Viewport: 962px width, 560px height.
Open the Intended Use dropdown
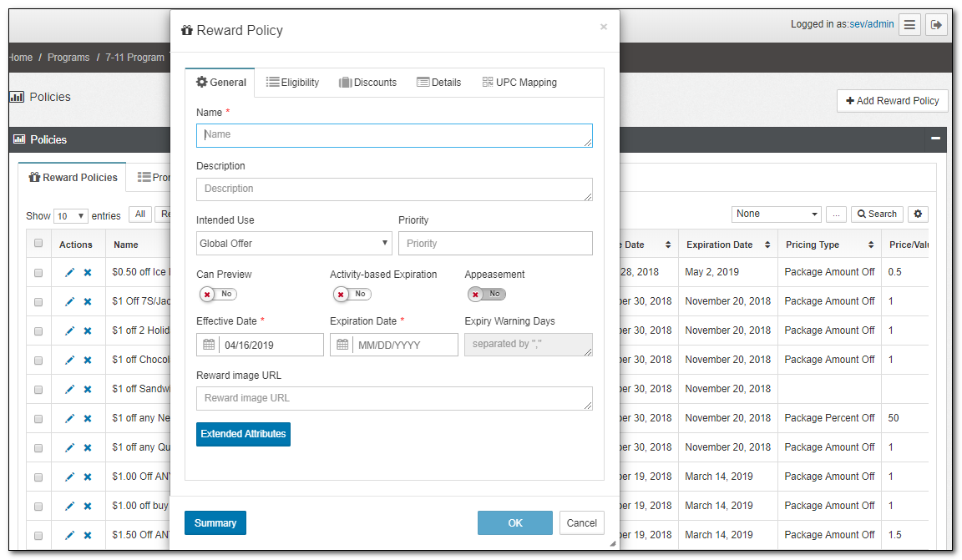click(x=294, y=244)
